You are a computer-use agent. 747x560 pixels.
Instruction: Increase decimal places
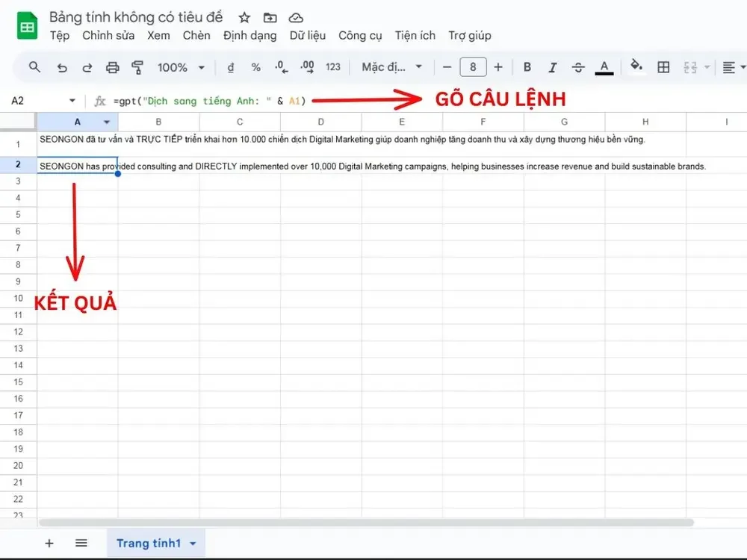[x=307, y=67]
